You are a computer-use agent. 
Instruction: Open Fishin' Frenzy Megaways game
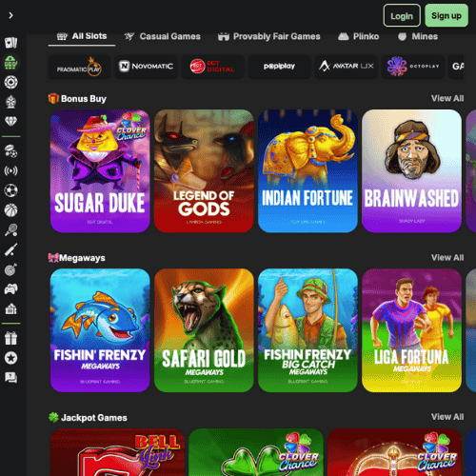click(100, 330)
